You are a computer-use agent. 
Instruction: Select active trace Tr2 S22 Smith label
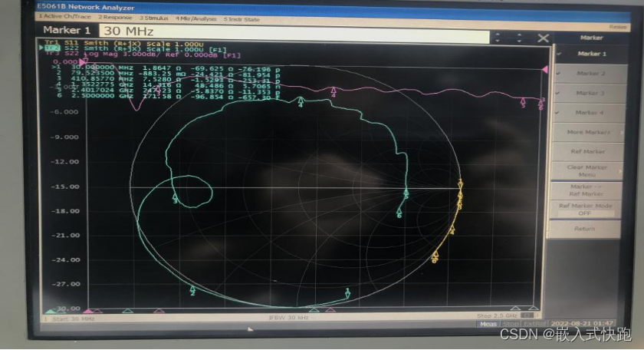(136, 49)
